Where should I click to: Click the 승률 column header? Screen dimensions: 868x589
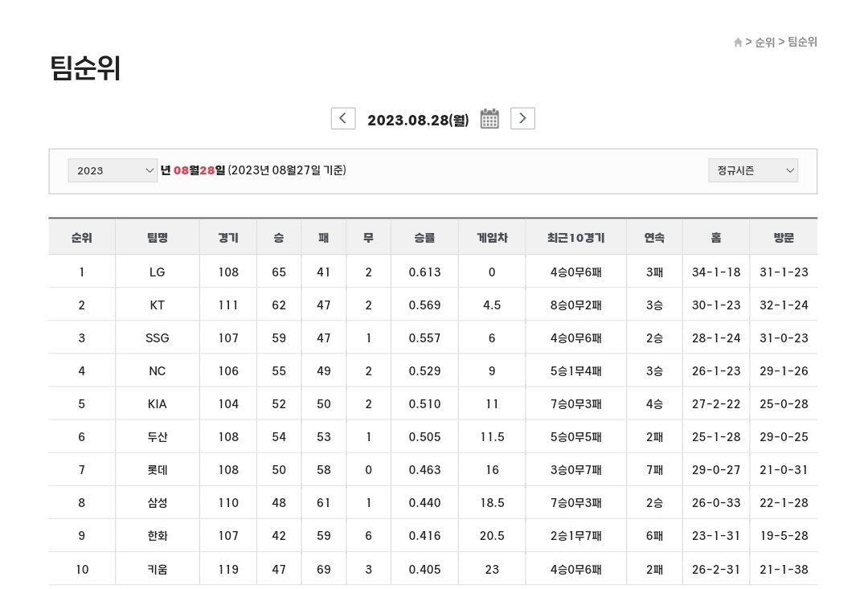tap(424, 238)
